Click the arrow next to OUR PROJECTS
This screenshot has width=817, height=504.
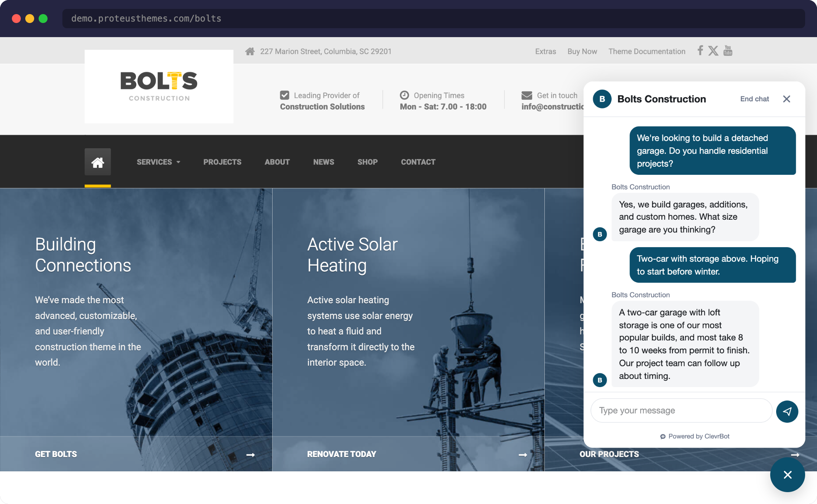(795, 455)
